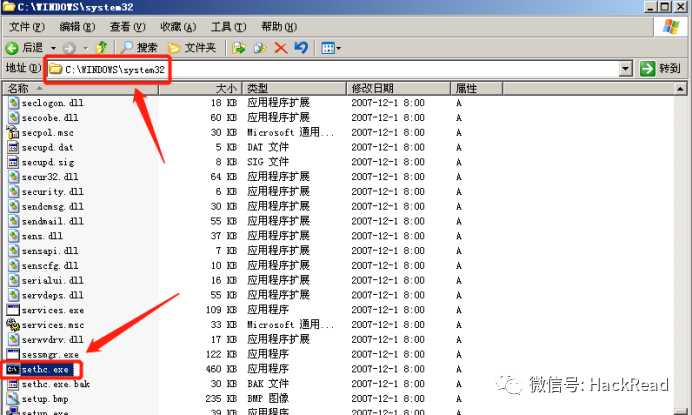Viewport: 692px width, 415px height.
Task: Click the Back navigation button
Action: click(x=24, y=48)
